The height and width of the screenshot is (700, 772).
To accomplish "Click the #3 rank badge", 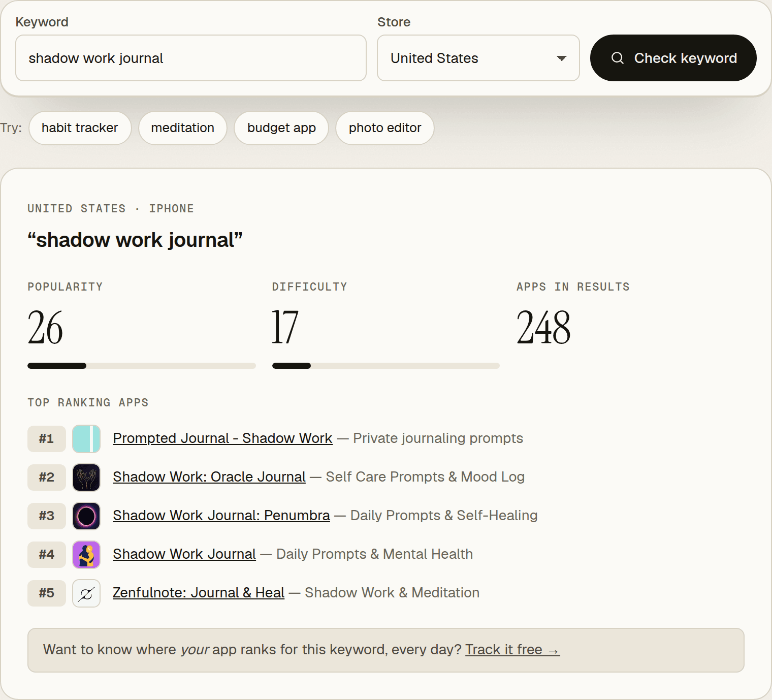I will tap(47, 516).
